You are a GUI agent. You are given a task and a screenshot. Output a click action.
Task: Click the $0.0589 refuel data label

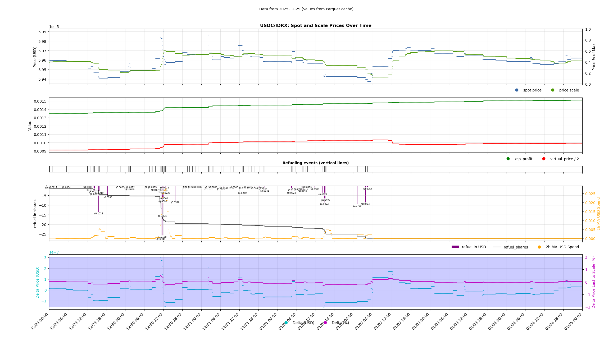click(175, 202)
